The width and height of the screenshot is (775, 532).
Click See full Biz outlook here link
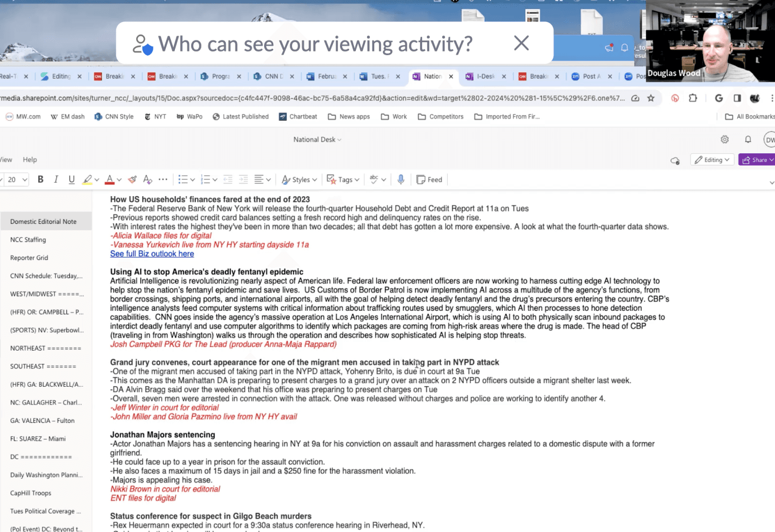(152, 254)
